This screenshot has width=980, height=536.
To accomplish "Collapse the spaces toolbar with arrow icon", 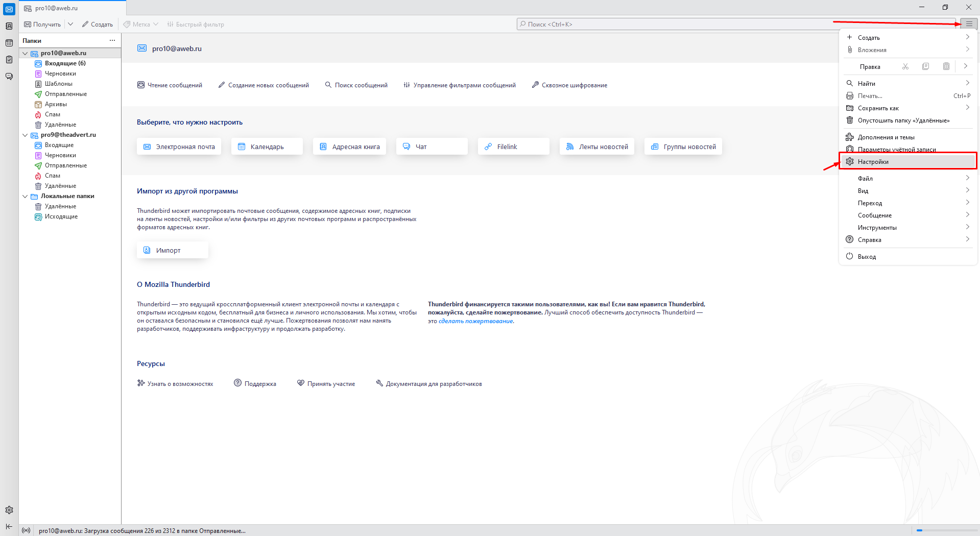I will click(x=9, y=526).
